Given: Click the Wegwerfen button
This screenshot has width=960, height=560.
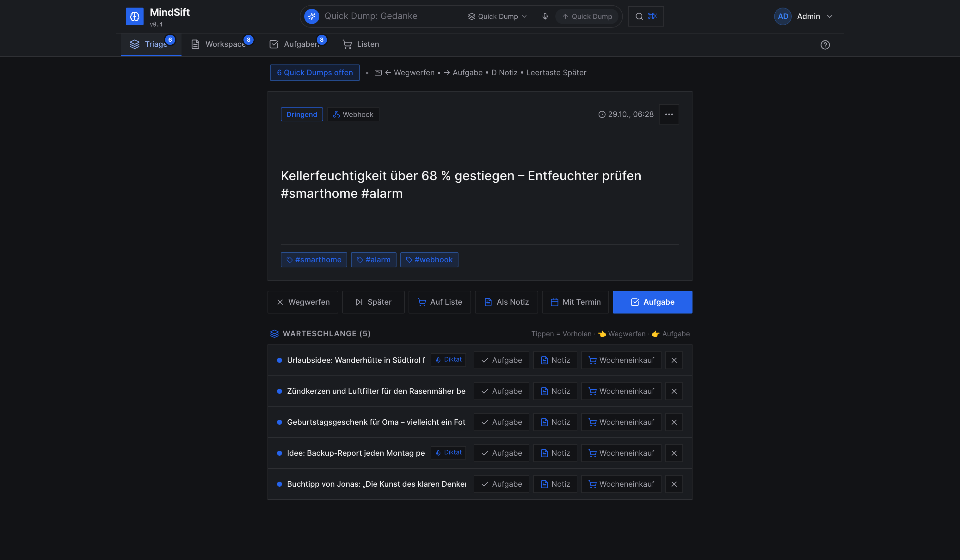Looking at the screenshot, I should (x=303, y=302).
